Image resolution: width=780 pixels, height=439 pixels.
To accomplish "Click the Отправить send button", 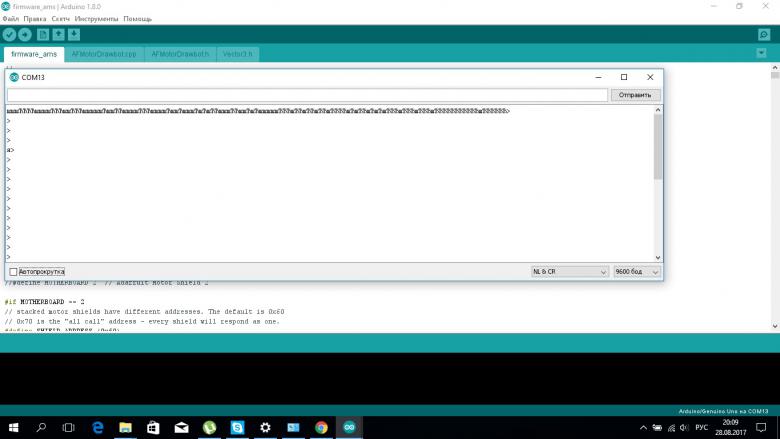I will click(635, 95).
